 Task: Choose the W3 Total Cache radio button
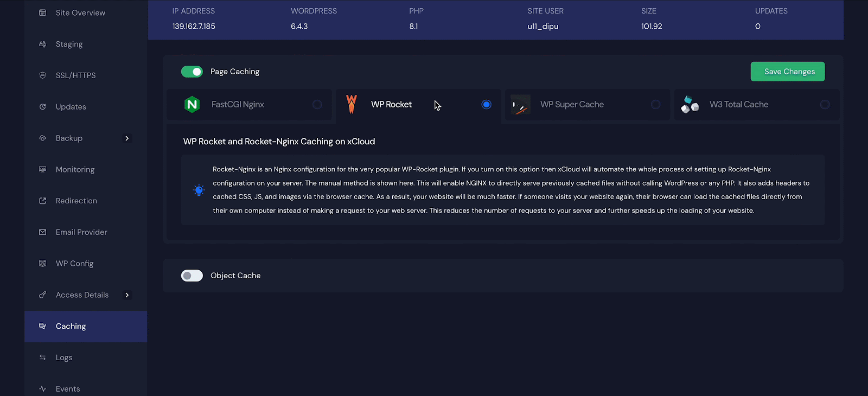pyautogui.click(x=825, y=104)
